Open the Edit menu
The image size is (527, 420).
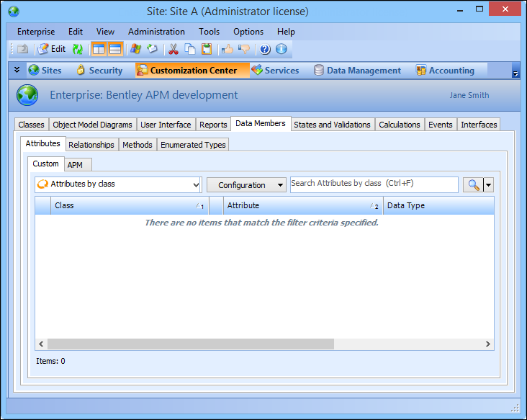tap(76, 32)
